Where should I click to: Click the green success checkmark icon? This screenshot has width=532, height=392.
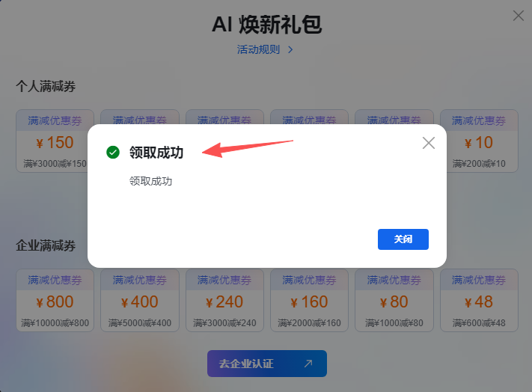(113, 153)
